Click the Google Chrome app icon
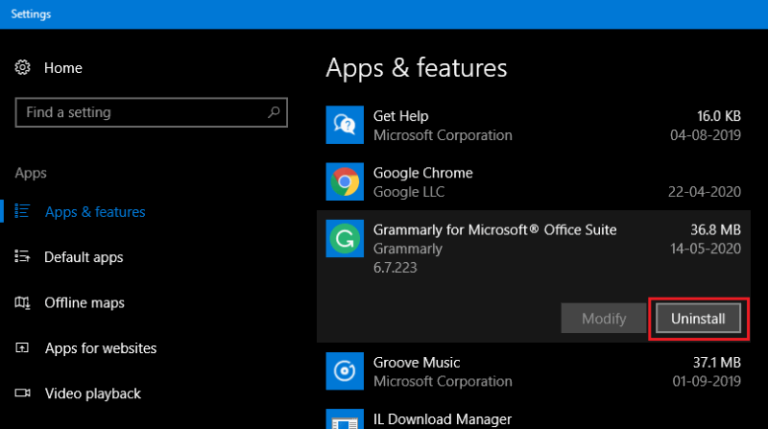The height and width of the screenshot is (429, 768). click(345, 182)
